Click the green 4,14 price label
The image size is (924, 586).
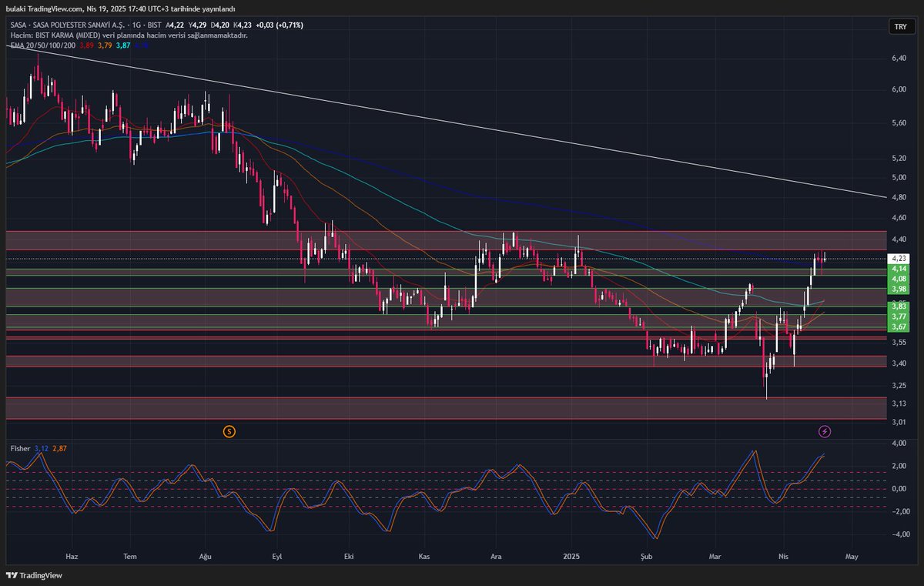click(899, 269)
